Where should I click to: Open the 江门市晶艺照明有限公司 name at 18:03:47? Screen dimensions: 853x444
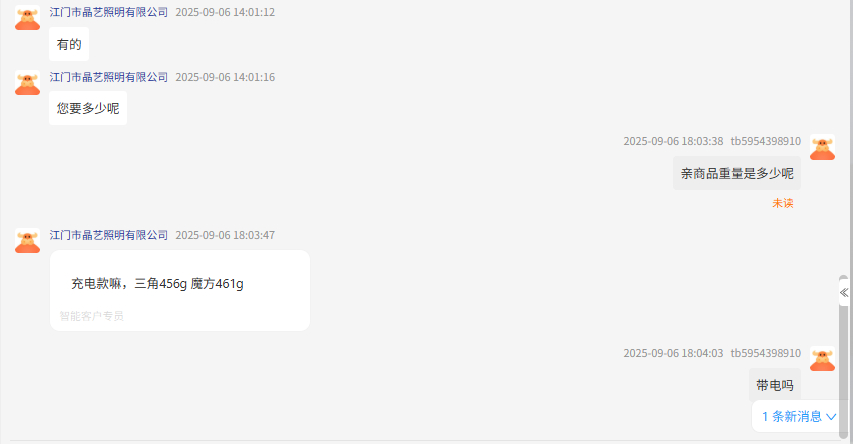coord(109,235)
